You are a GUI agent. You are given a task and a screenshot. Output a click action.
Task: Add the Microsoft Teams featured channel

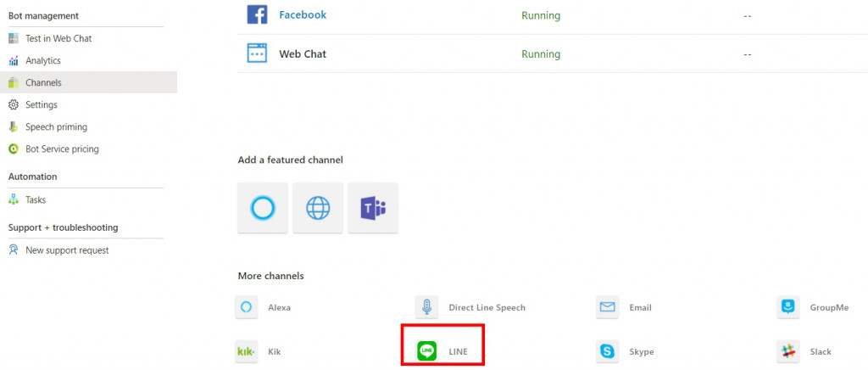pyautogui.click(x=373, y=208)
